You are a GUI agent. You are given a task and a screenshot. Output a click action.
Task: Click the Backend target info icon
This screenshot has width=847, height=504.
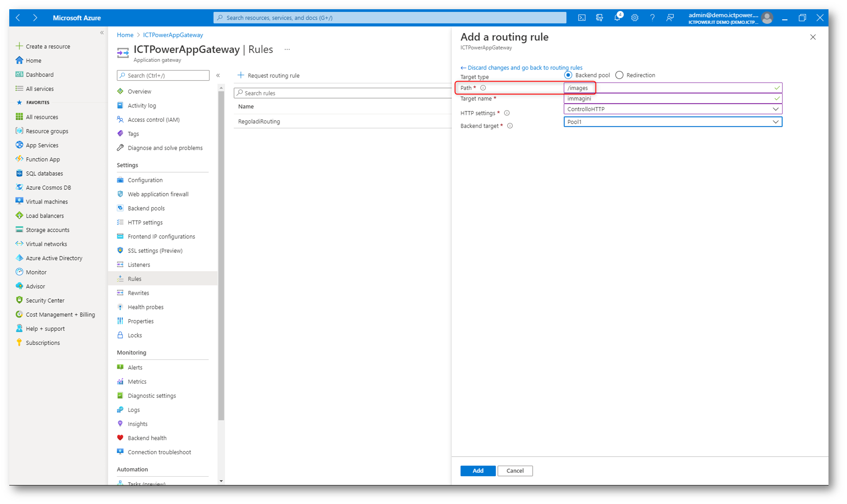(x=510, y=126)
